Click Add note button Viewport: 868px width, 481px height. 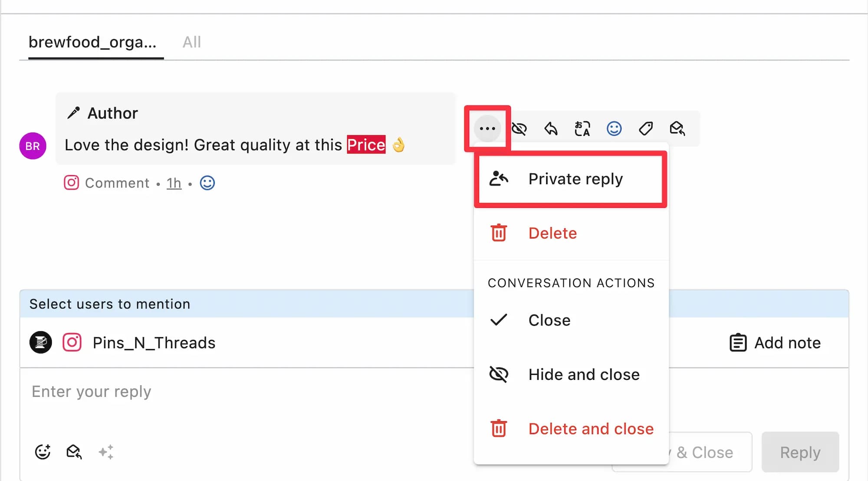click(775, 343)
